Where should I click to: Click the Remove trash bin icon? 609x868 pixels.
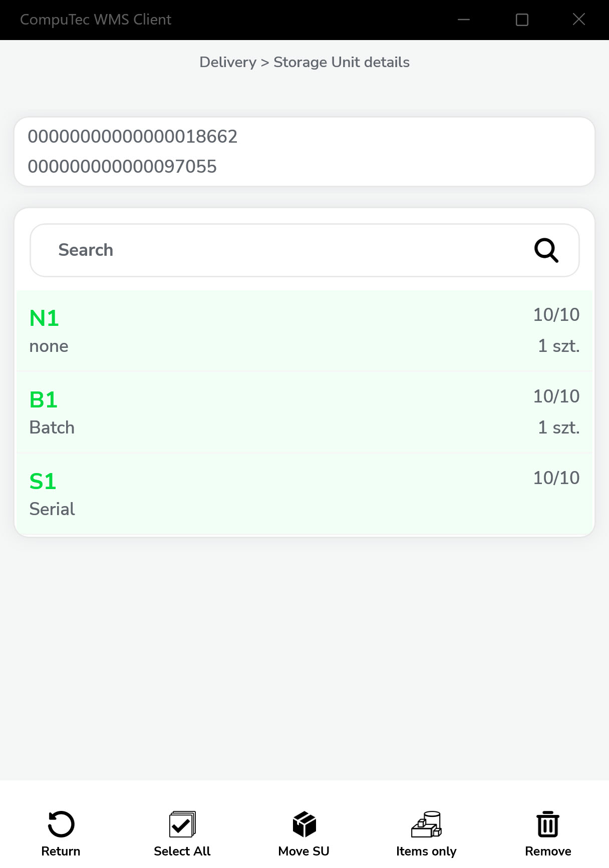(548, 824)
